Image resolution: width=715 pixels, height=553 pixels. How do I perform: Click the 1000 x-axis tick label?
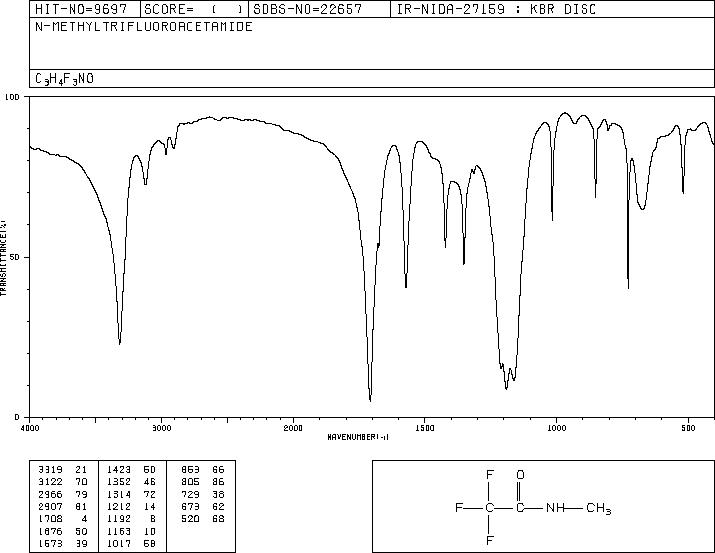tap(556, 428)
